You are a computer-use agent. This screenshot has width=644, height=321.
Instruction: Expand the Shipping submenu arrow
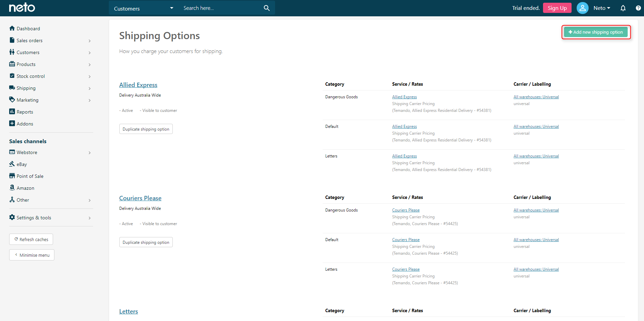pos(90,88)
